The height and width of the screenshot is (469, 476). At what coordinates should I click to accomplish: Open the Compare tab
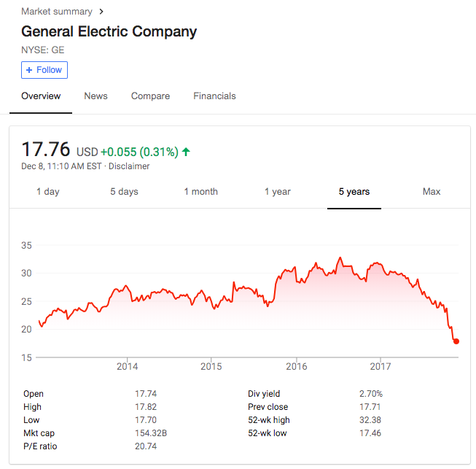tap(150, 96)
